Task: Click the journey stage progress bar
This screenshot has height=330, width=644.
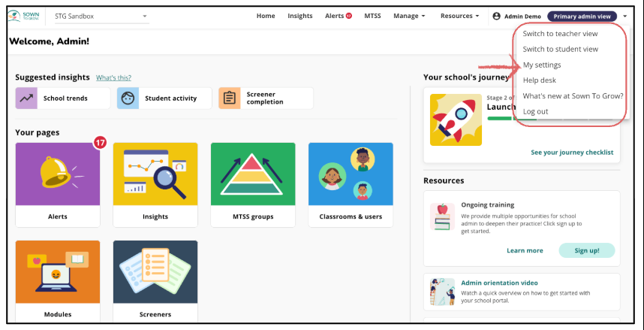Action: point(499,118)
